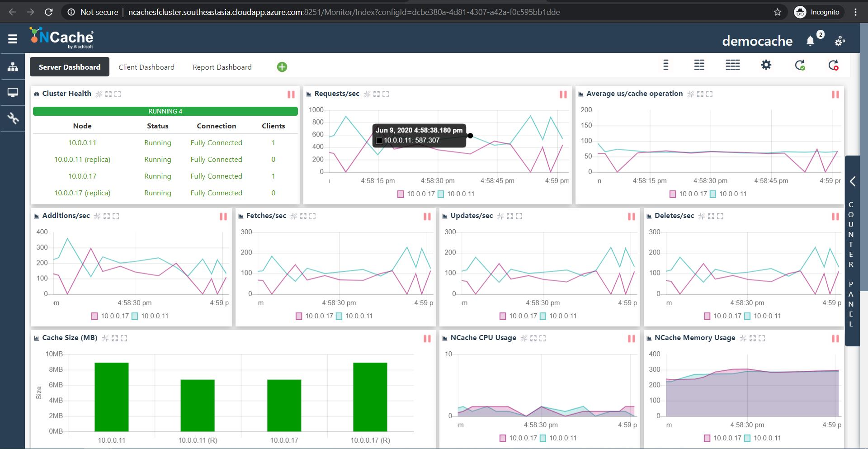Pause the Additions/sec chart
Screen dimensions: 868x449
223,217
